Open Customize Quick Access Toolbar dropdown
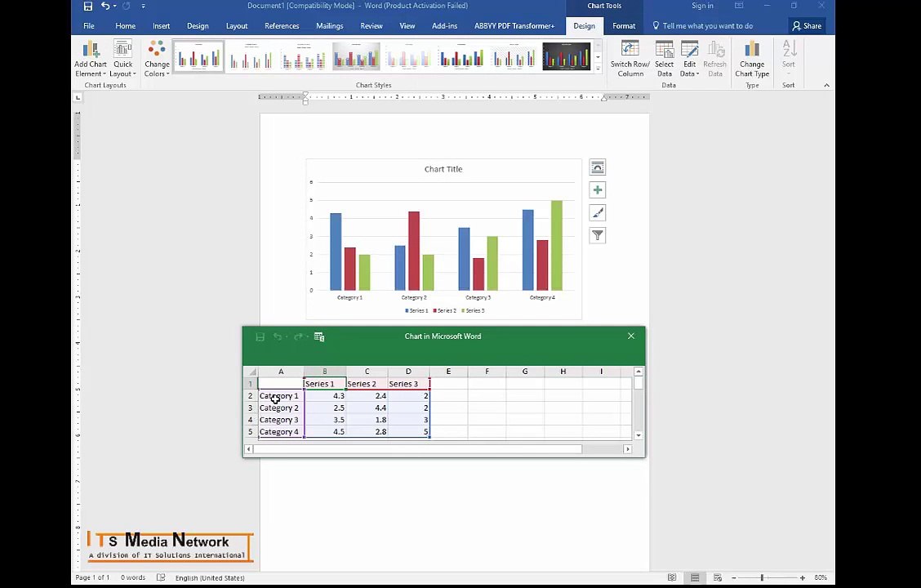921x588 pixels. (144, 6)
